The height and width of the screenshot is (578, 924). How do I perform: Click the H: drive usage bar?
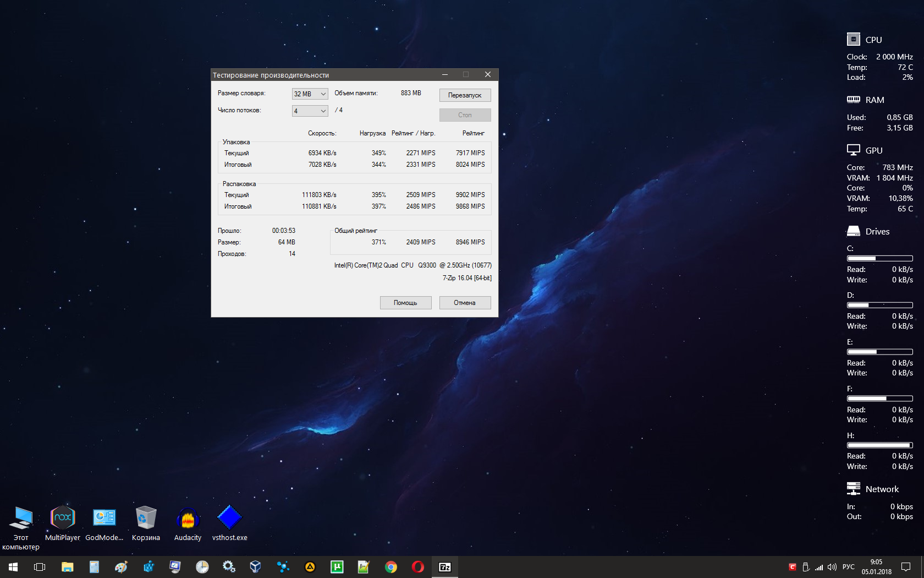880,445
